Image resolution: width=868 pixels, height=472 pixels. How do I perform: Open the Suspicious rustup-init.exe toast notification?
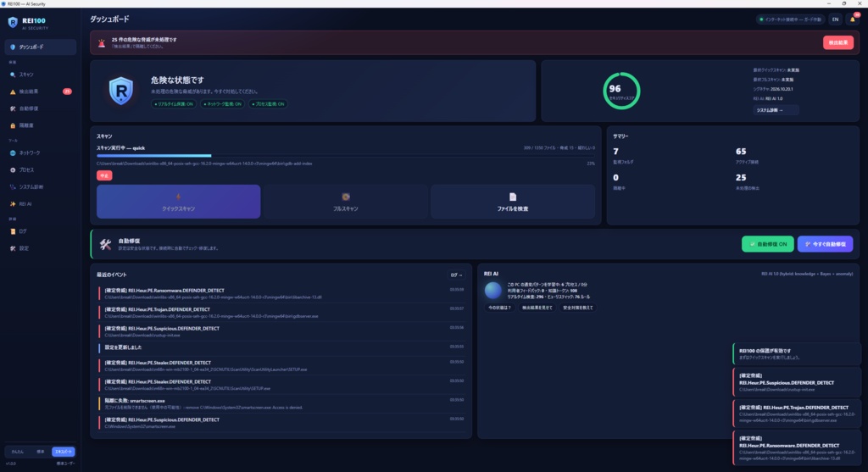pyautogui.click(x=797, y=382)
